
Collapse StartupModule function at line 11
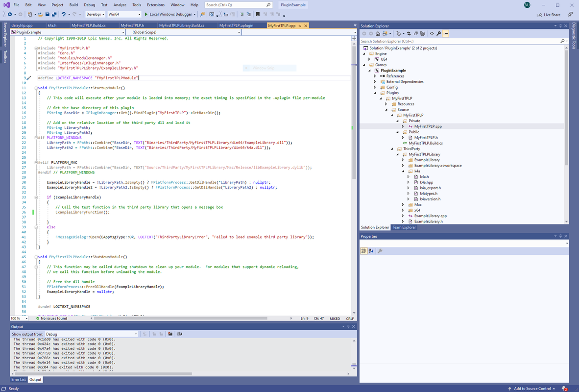pyautogui.click(x=36, y=88)
